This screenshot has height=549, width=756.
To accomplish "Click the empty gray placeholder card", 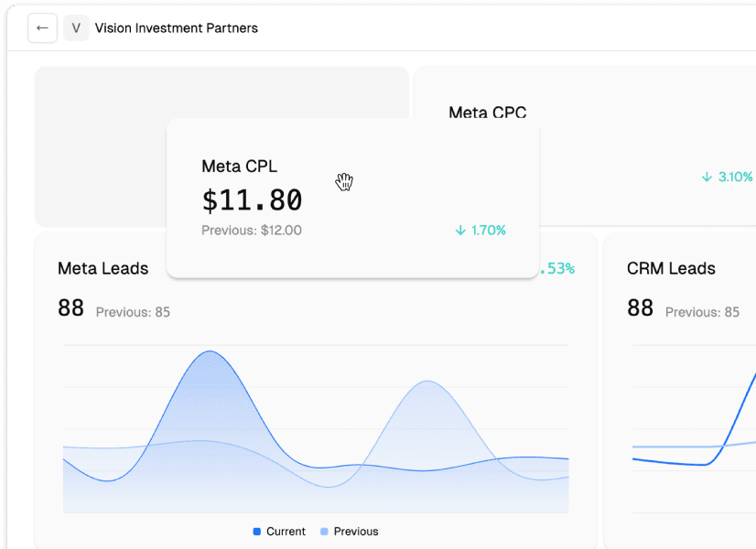I will coord(101,146).
